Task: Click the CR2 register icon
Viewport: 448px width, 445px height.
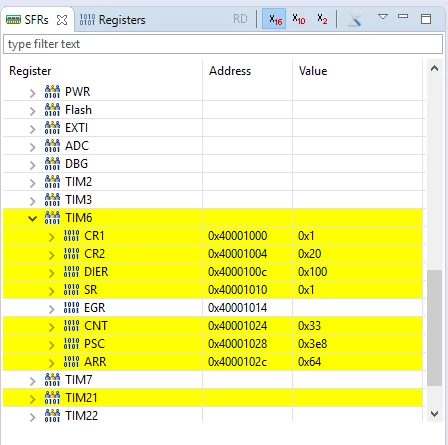Action: tap(71, 253)
